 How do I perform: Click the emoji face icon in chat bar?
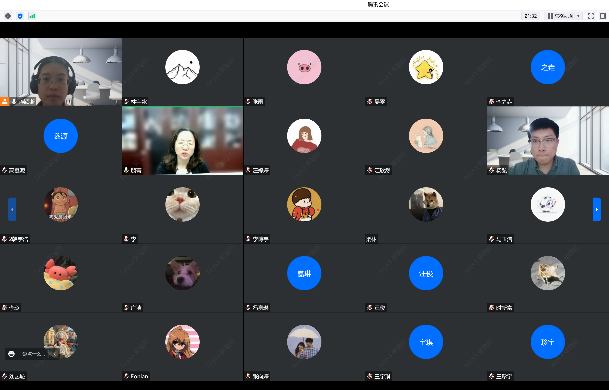click(11, 353)
